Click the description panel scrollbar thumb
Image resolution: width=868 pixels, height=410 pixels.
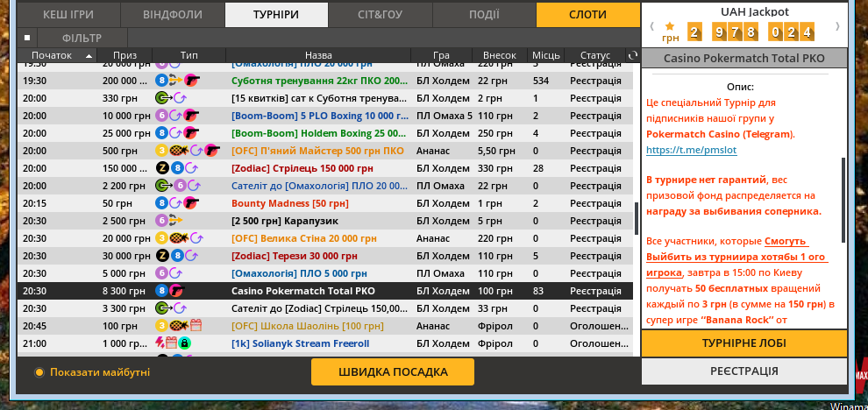click(843, 201)
